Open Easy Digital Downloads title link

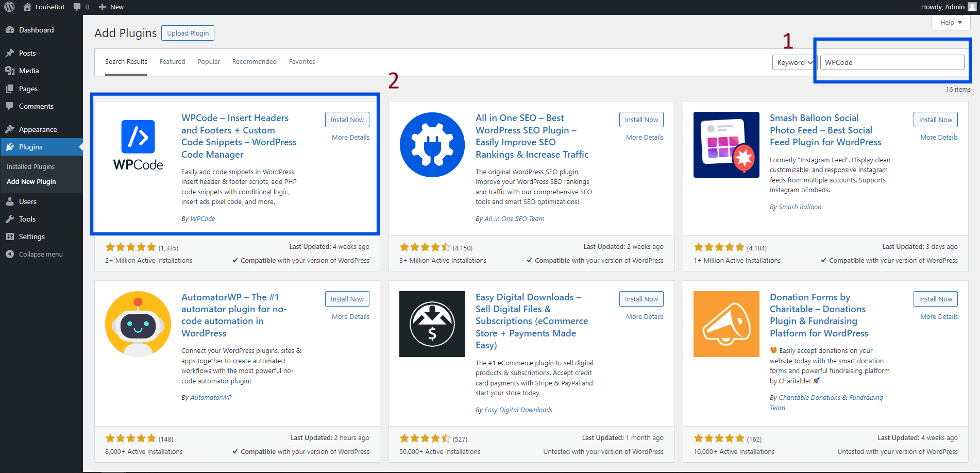pyautogui.click(x=532, y=321)
